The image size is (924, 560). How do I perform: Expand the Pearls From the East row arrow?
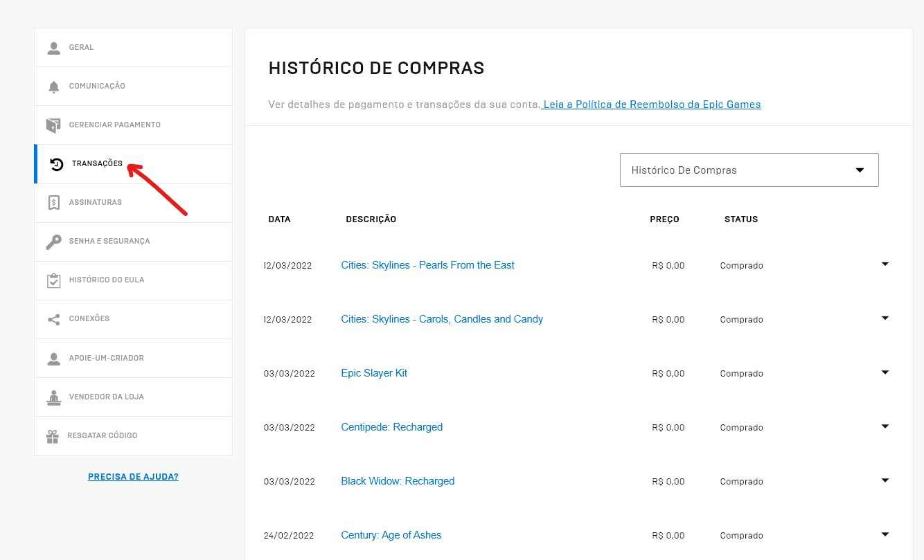click(x=885, y=264)
